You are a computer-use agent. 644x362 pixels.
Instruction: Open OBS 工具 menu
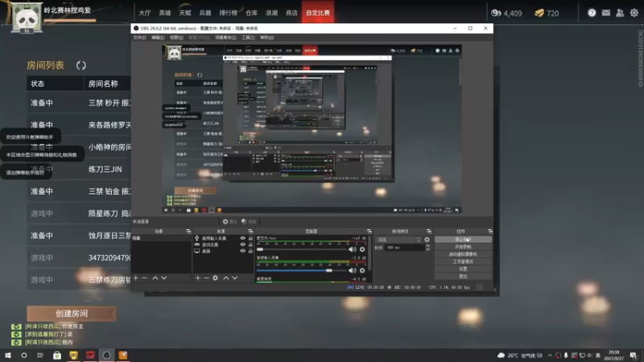pyautogui.click(x=248, y=37)
